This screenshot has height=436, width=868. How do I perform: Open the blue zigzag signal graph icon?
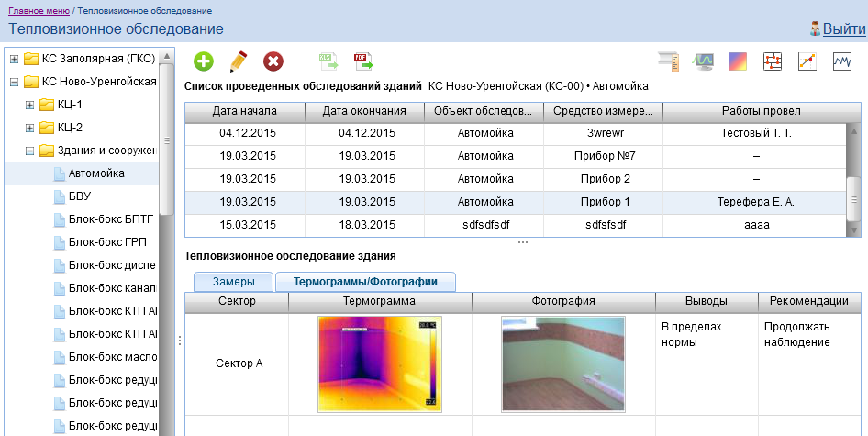[x=842, y=61]
